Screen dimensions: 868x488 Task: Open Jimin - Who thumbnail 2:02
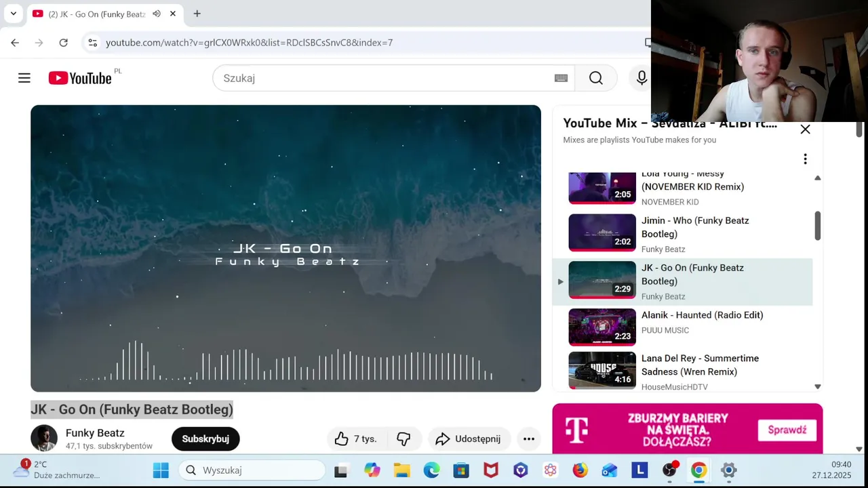click(602, 232)
